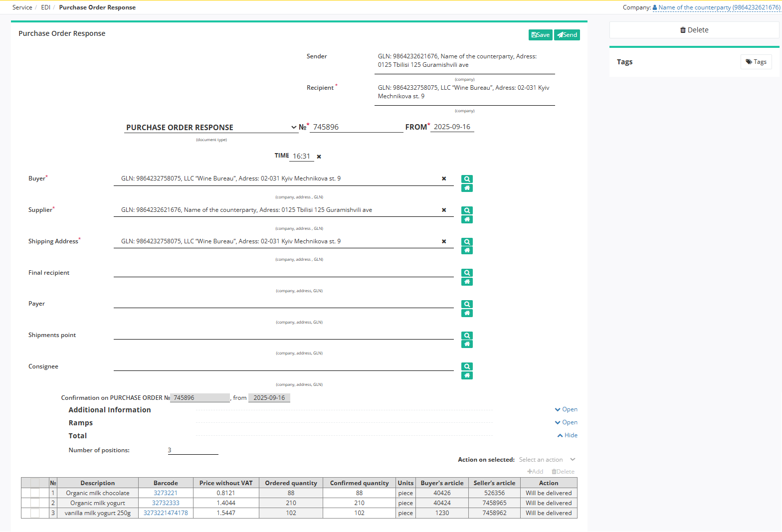Open barcode 32732333 link
782x532 pixels.
click(x=166, y=503)
